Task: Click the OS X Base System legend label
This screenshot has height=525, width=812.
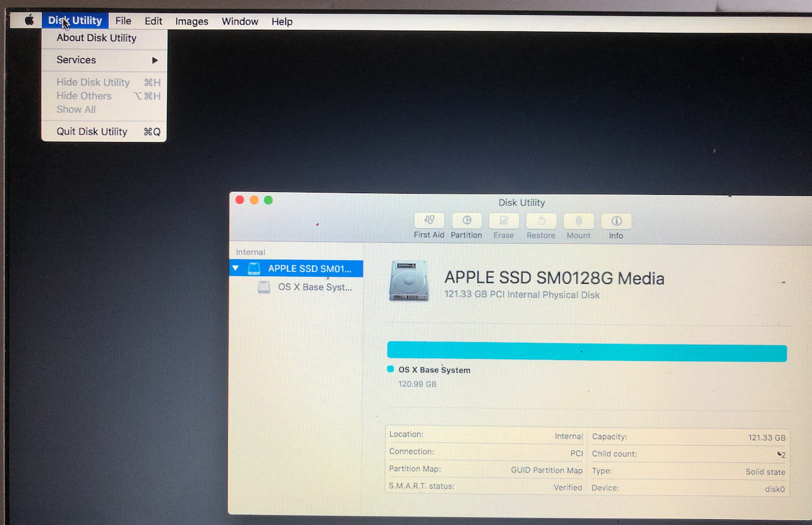Action: [434, 370]
